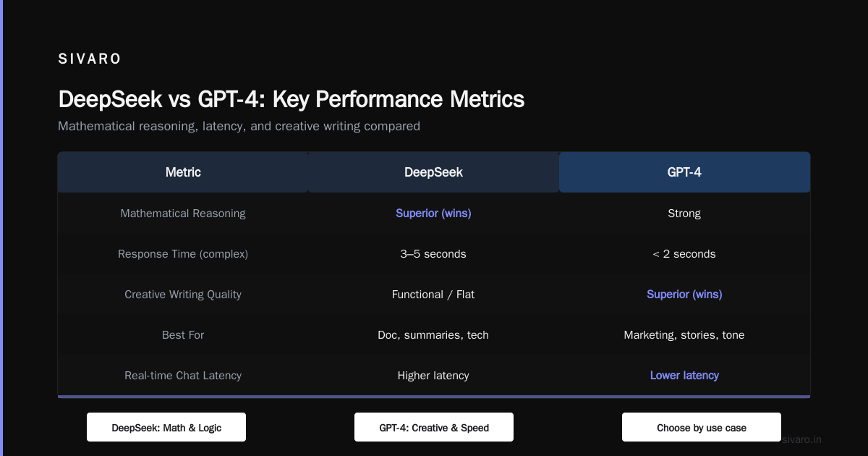Click the 'Functional / Flat' cell
Image resolution: width=868 pixels, height=456 pixels.
click(433, 295)
